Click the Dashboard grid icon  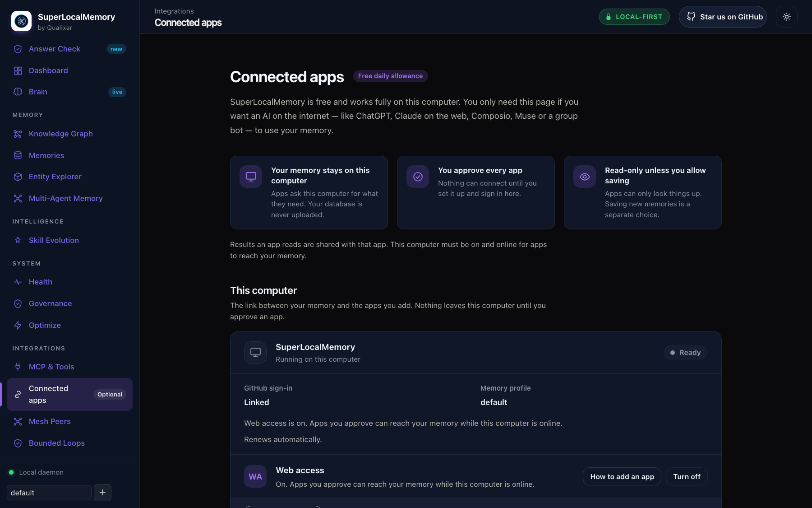coord(18,70)
